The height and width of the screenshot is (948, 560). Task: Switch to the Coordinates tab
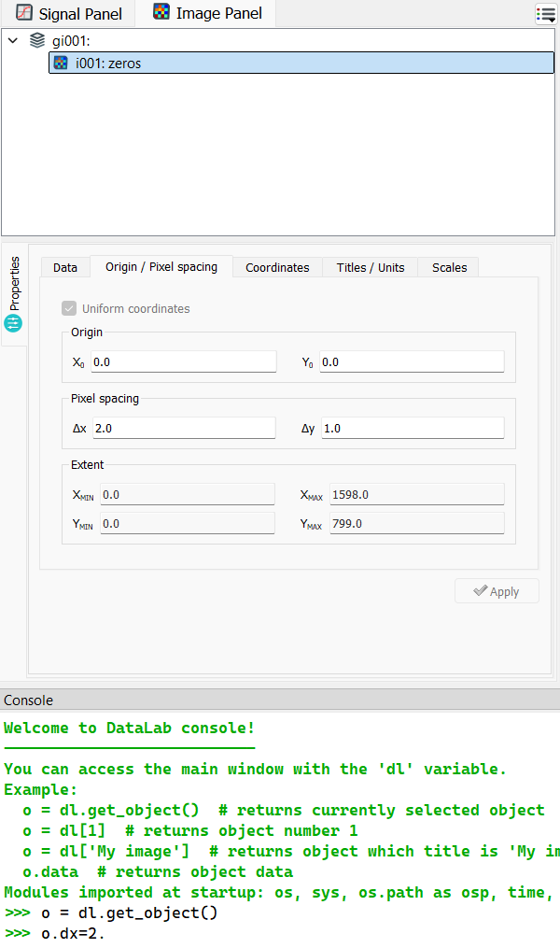point(277,267)
